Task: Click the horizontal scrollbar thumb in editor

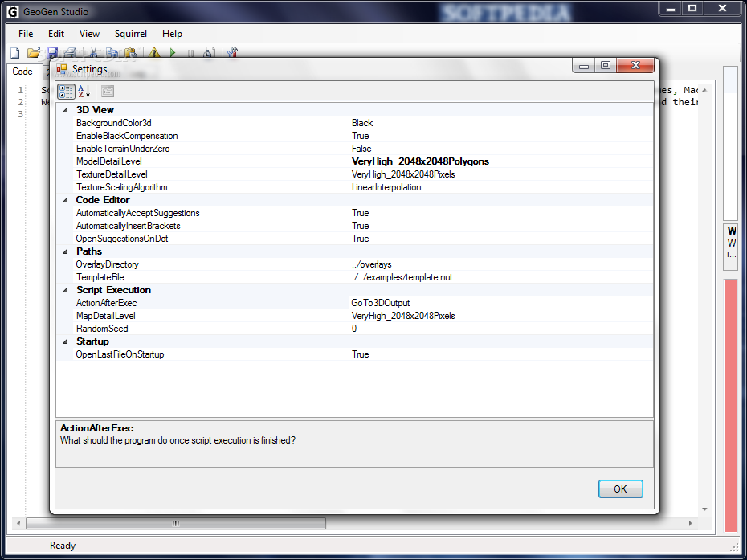Action: click(176, 523)
